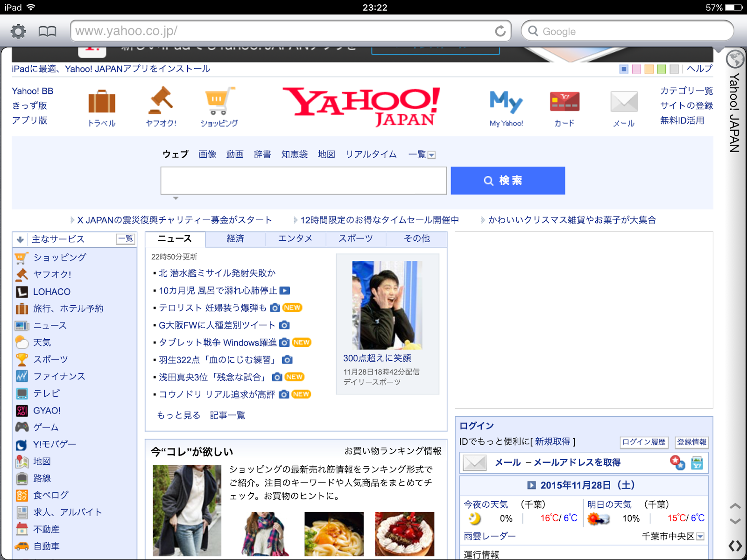Click the video icon beside 10カ月児 headline
This screenshot has height=560, width=747.
(285, 291)
